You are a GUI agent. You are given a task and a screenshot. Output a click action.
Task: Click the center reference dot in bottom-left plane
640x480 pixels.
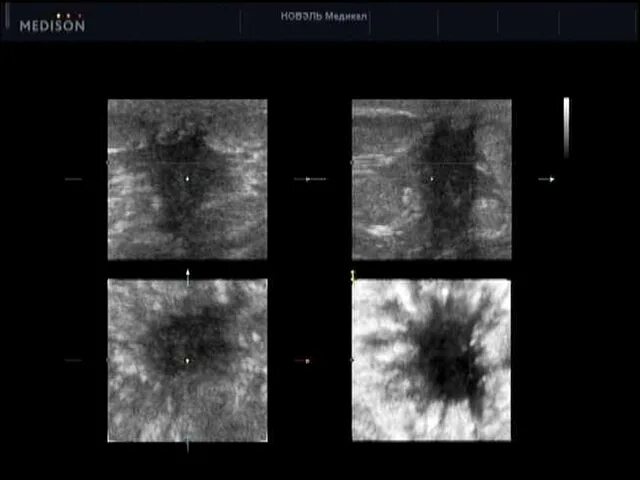[187, 361]
